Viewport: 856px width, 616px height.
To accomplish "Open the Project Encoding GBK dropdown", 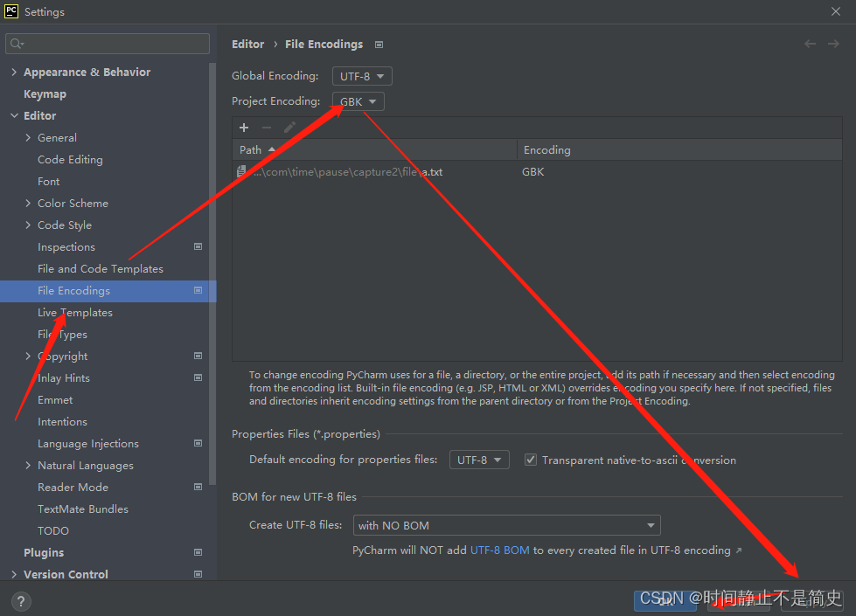I will point(358,101).
